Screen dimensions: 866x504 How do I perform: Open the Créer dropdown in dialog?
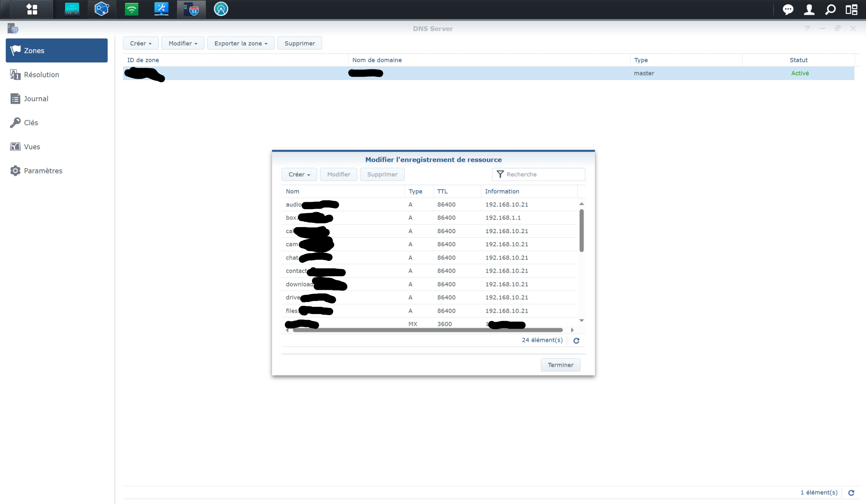(299, 174)
